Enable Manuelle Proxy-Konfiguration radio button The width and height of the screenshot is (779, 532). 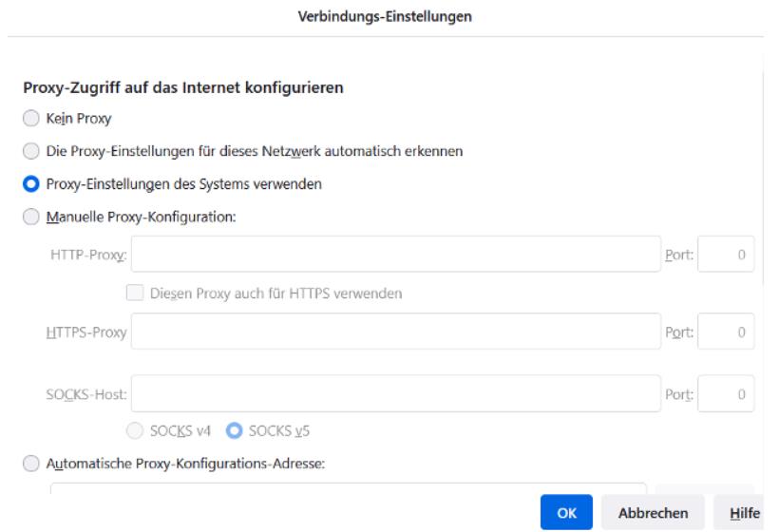pyautogui.click(x=30, y=217)
